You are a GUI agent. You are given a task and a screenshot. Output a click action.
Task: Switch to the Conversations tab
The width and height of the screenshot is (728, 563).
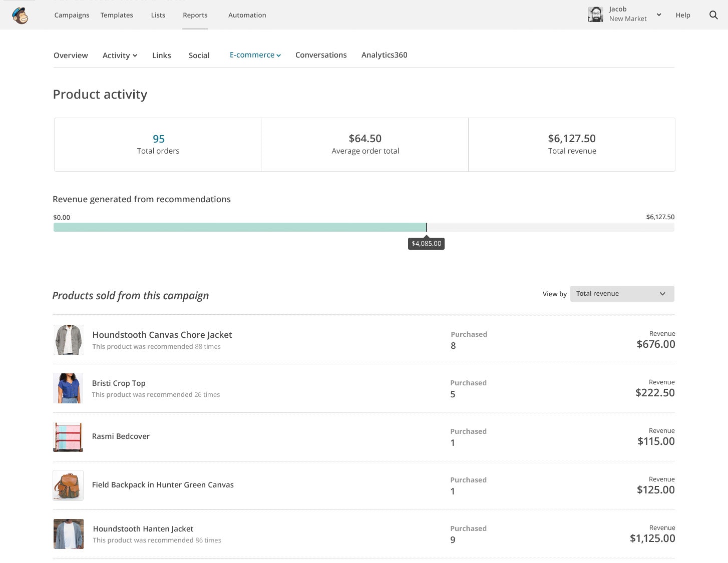(x=321, y=55)
